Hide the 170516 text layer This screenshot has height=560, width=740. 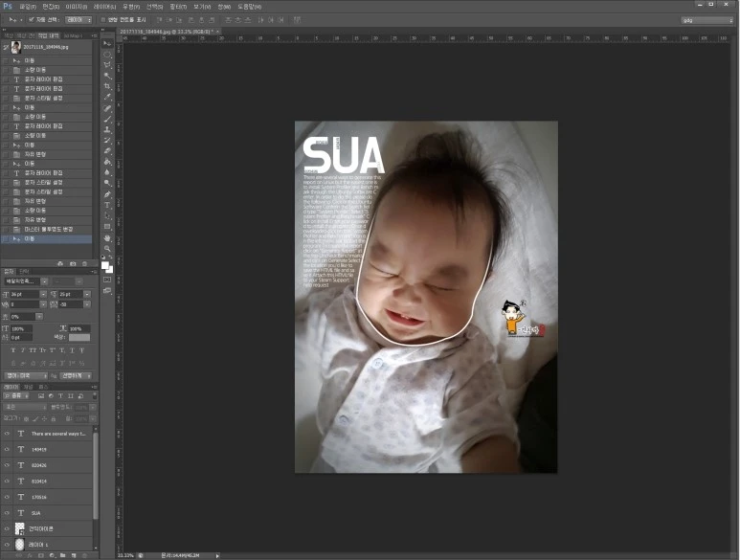7,497
